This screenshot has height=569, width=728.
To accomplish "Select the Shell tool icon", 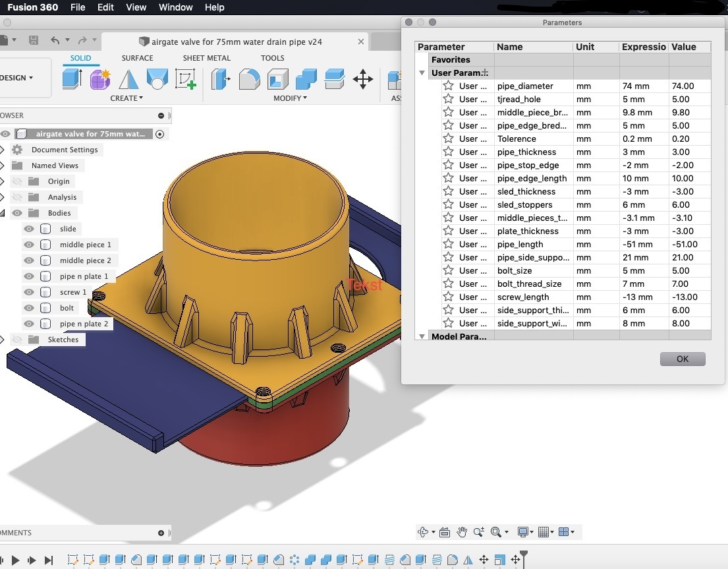I will pos(277,79).
